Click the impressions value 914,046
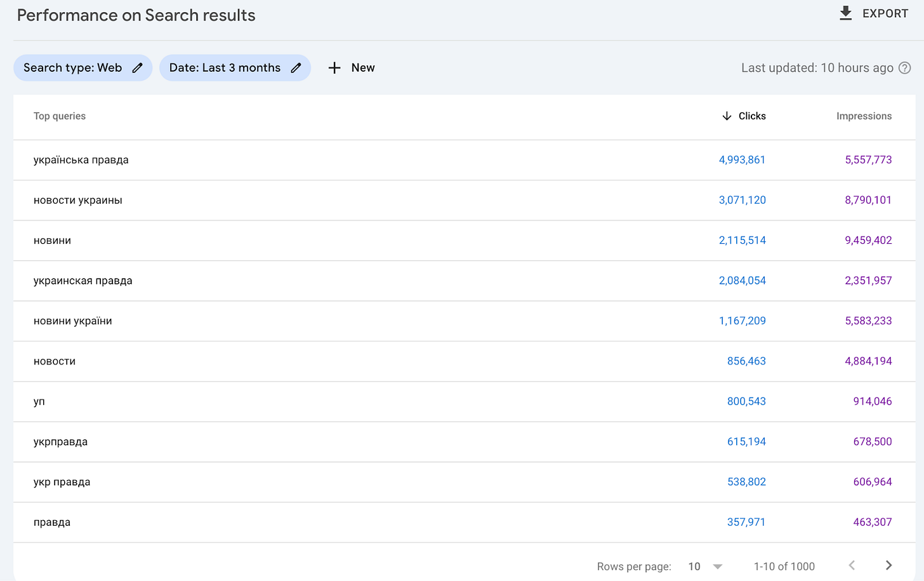Screen dimensions: 924x581 873,401
